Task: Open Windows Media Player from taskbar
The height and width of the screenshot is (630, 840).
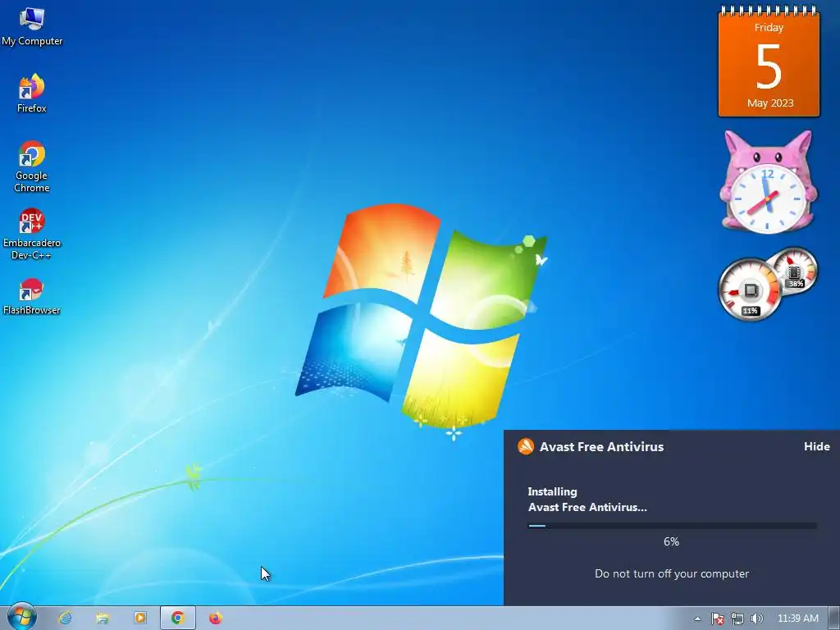Action: [x=139, y=619]
